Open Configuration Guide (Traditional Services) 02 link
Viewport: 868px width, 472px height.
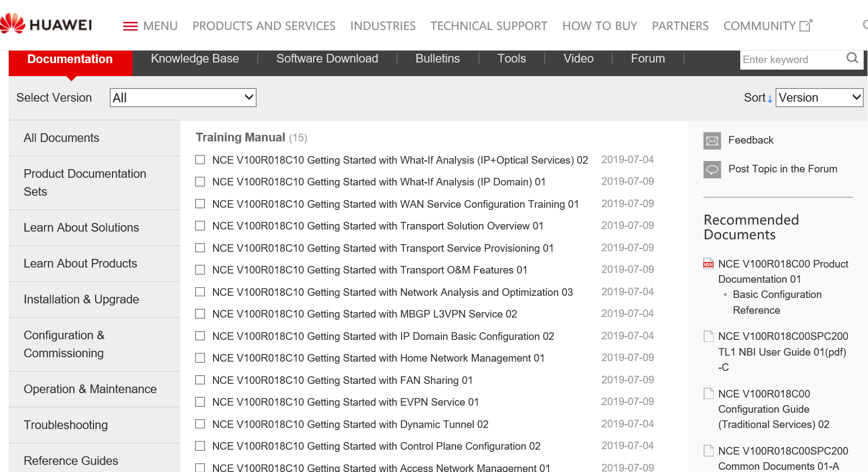773,409
